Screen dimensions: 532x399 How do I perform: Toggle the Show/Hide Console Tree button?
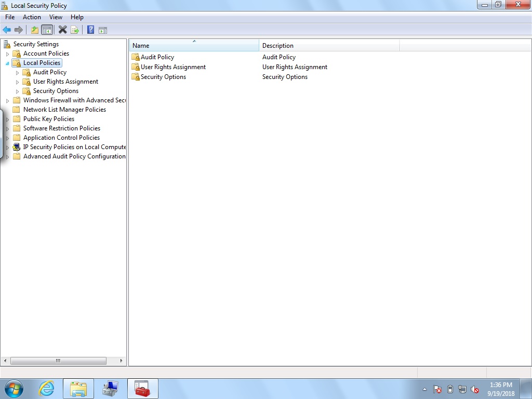(x=47, y=30)
